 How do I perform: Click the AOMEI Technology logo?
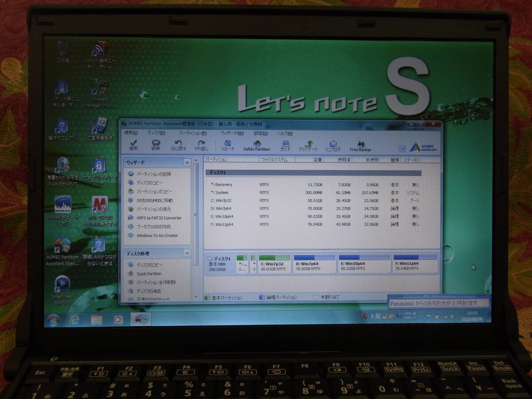click(423, 147)
